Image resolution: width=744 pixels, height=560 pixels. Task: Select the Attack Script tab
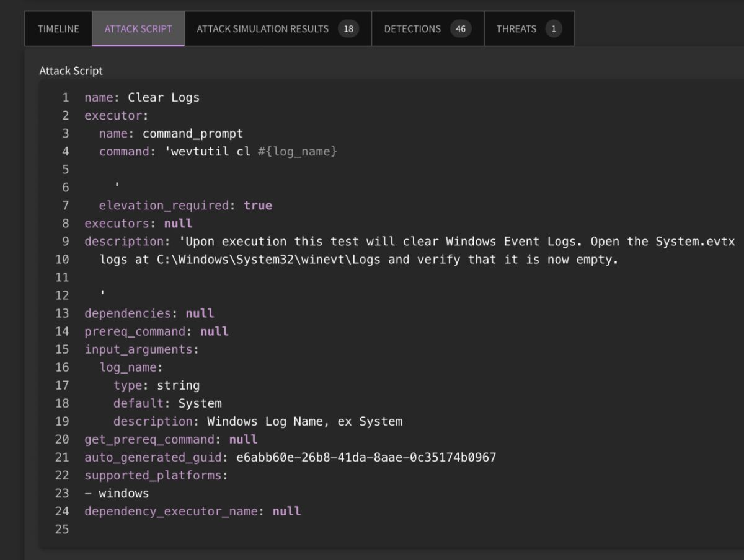tap(138, 28)
